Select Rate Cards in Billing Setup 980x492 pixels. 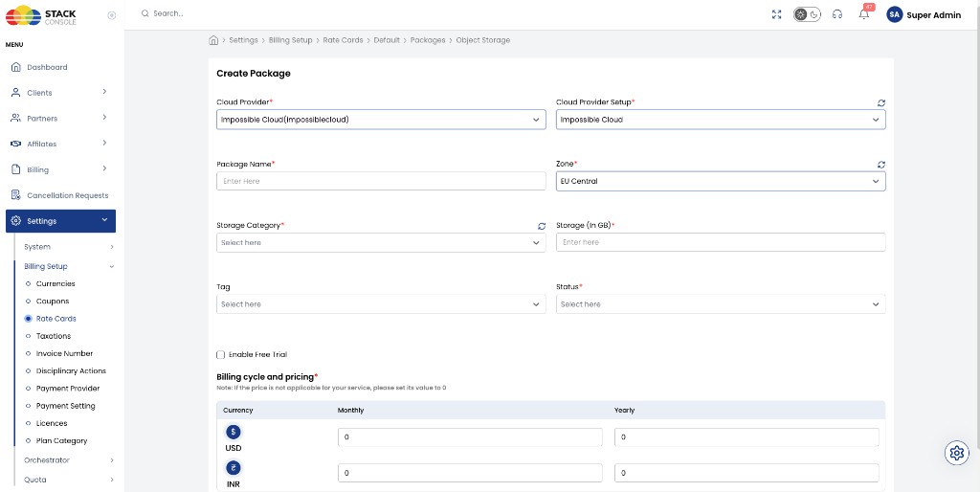56,319
